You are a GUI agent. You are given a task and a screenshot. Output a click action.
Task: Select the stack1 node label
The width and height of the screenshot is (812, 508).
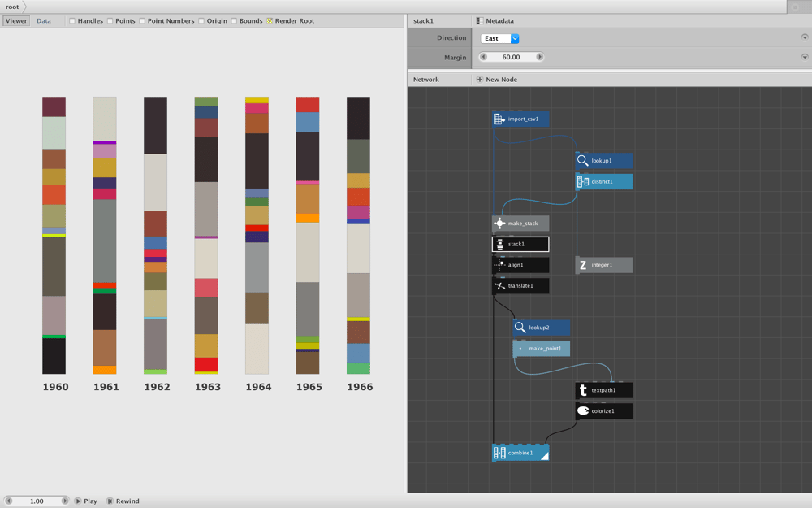point(516,244)
